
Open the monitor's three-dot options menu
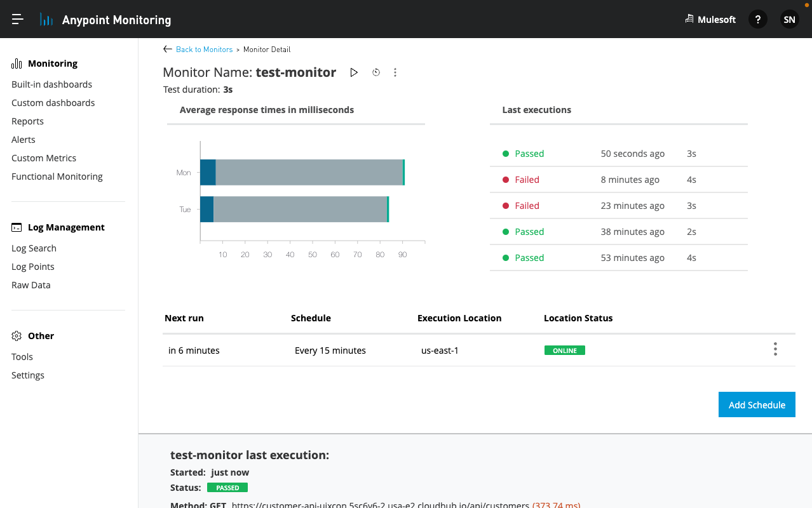click(395, 72)
